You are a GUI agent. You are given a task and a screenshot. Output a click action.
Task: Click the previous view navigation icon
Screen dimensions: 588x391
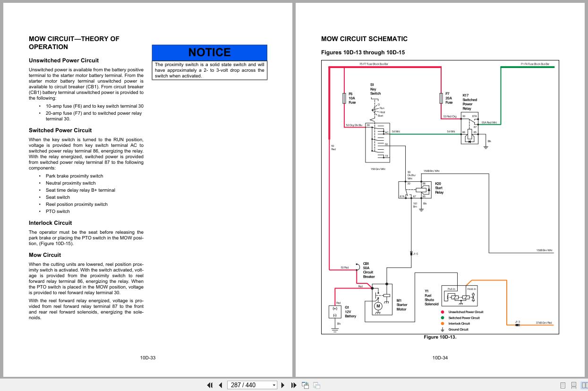(x=306, y=385)
